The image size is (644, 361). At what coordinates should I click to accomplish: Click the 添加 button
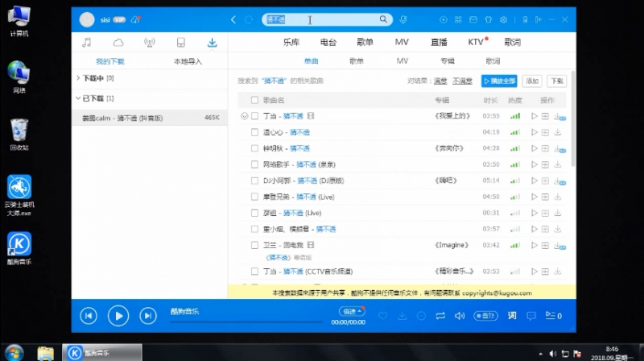tap(532, 81)
